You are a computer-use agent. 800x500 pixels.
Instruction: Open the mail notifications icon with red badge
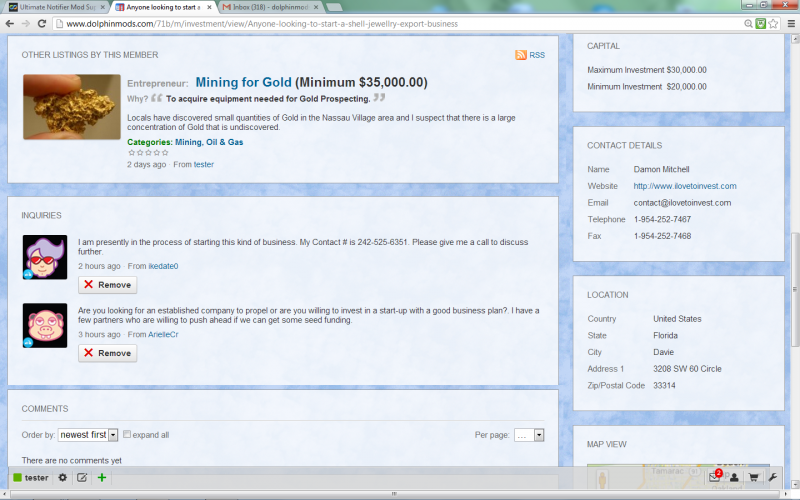pos(715,477)
